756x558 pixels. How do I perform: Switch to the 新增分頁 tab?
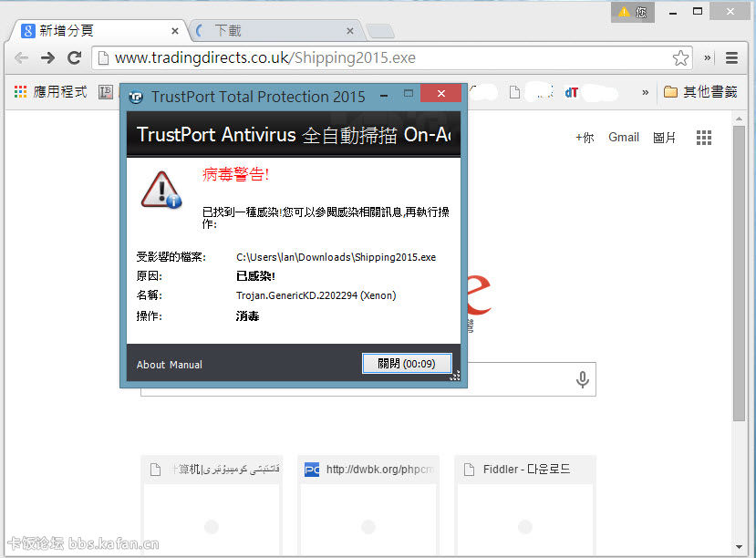(x=66, y=31)
